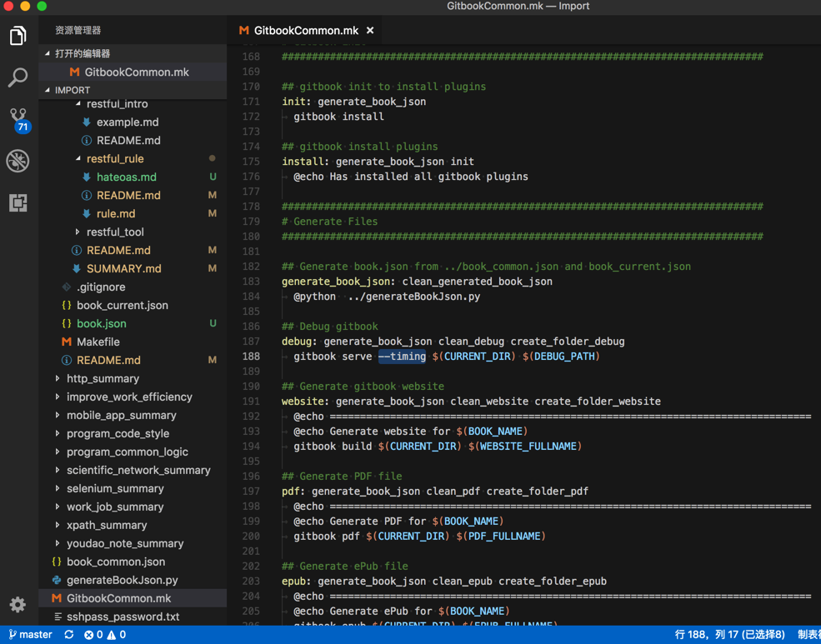This screenshot has width=821, height=644.
Task: Open the Search view icon
Action: [18, 77]
